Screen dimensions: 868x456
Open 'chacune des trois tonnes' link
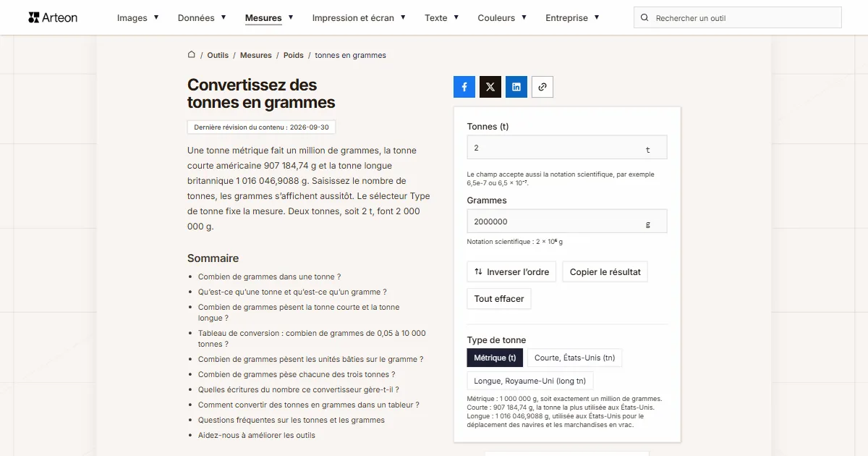[x=297, y=374]
